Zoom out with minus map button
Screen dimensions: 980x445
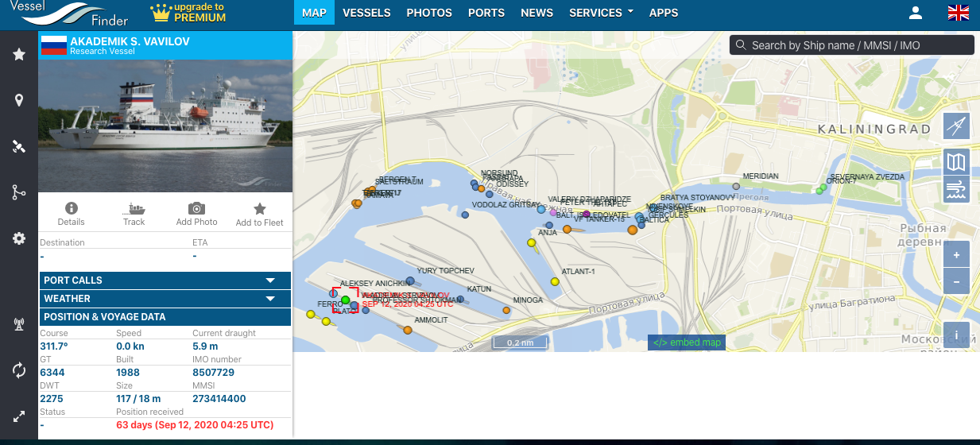(956, 281)
